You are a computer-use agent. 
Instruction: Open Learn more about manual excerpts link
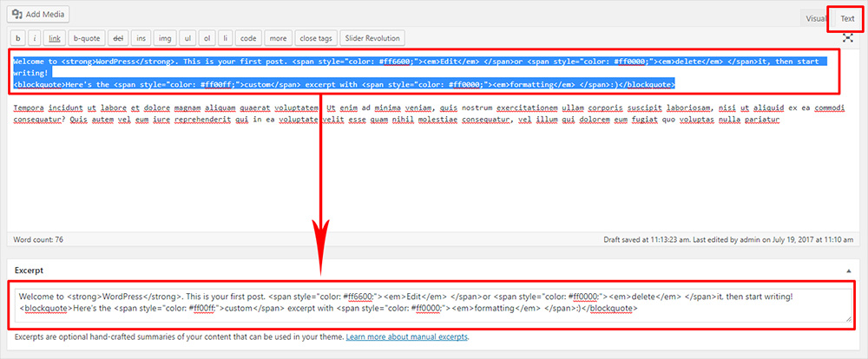coord(406,336)
